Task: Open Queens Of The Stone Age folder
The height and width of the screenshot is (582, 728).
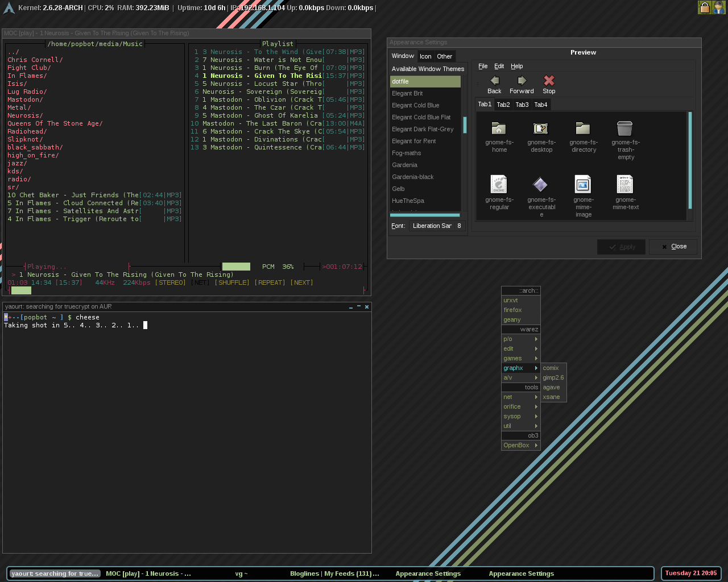Action: coord(55,123)
